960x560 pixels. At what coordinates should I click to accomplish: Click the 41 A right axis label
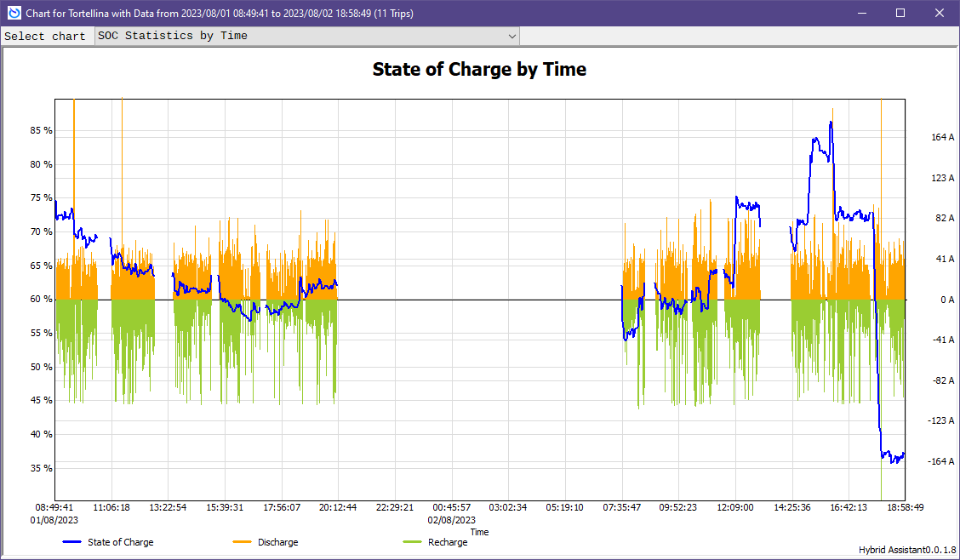click(945, 259)
